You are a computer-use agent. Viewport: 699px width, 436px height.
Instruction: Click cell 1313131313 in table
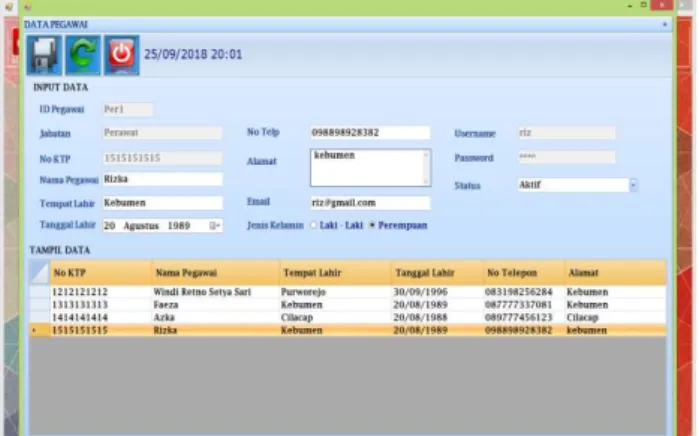point(101,305)
